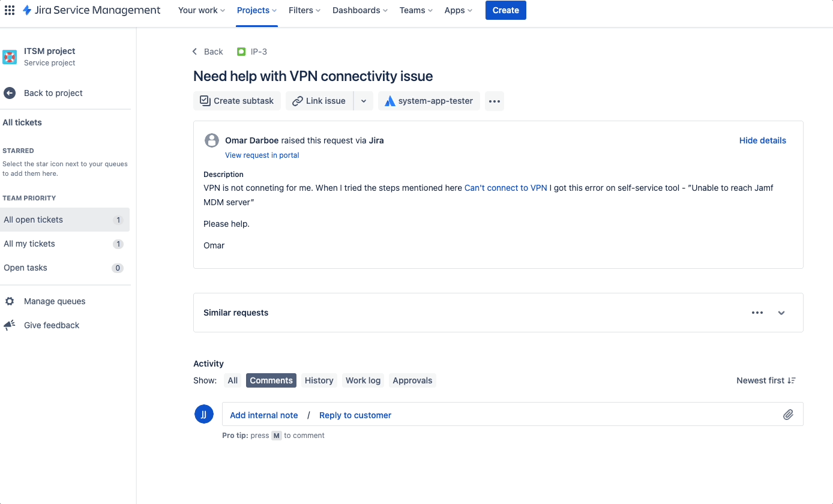Show all activity with the All filter
Screen dimensions: 833x504
(232, 380)
